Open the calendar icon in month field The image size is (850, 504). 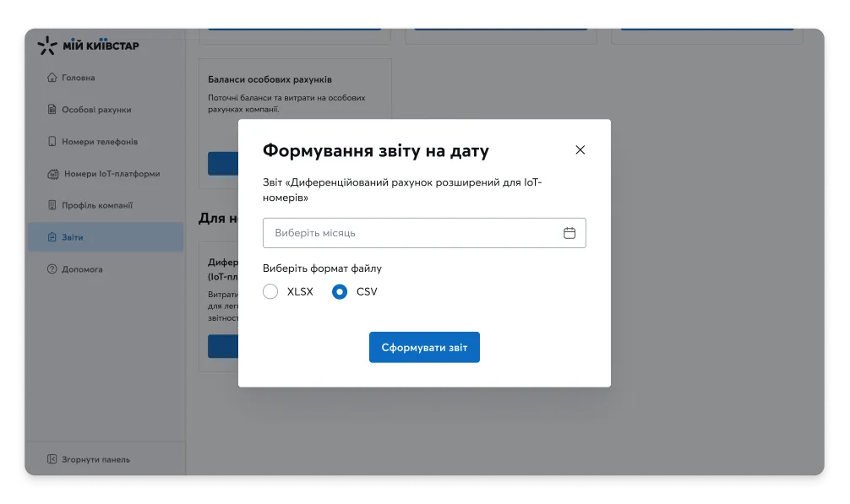569,233
